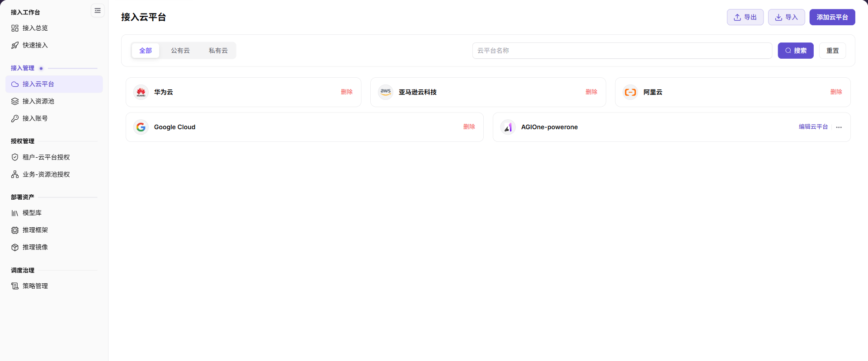
Task: Open 业务-资源池授权 in the sidebar
Action: (54, 174)
